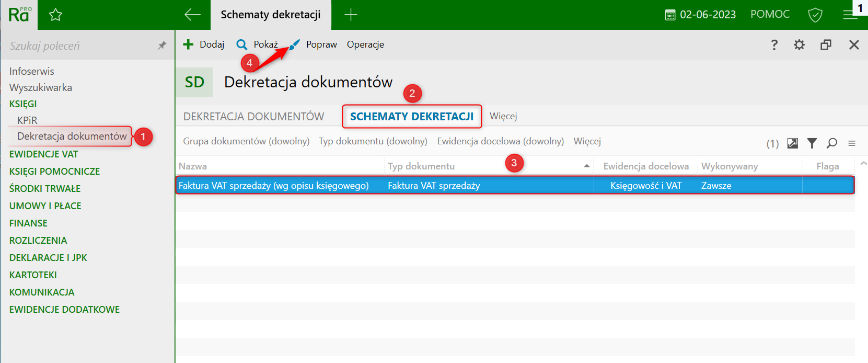Click the record count (1) indicator

pyautogui.click(x=772, y=143)
